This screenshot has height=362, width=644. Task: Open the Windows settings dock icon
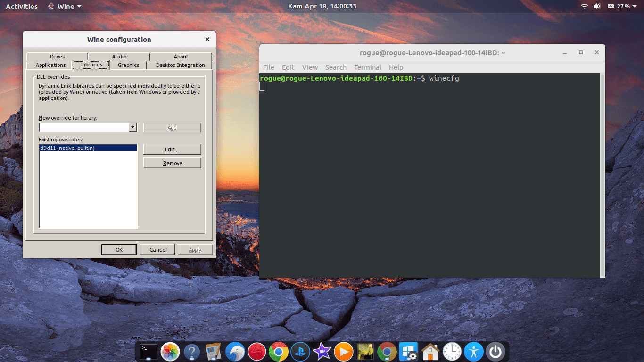pos(408,351)
